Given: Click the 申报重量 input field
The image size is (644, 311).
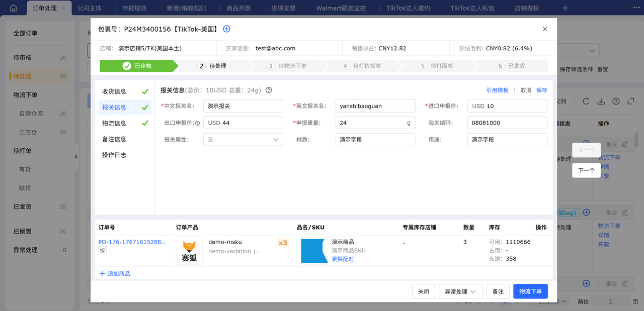Looking at the screenshot, I should pos(375,123).
